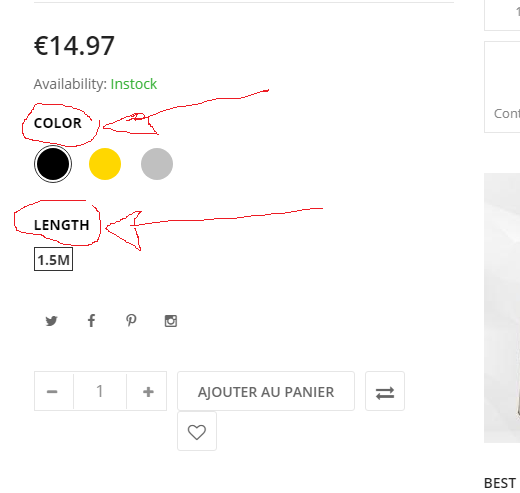The height and width of the screenshot is (493, 520).
Task: Increase quantity with the plus button
Action: (x=148, y=391)
